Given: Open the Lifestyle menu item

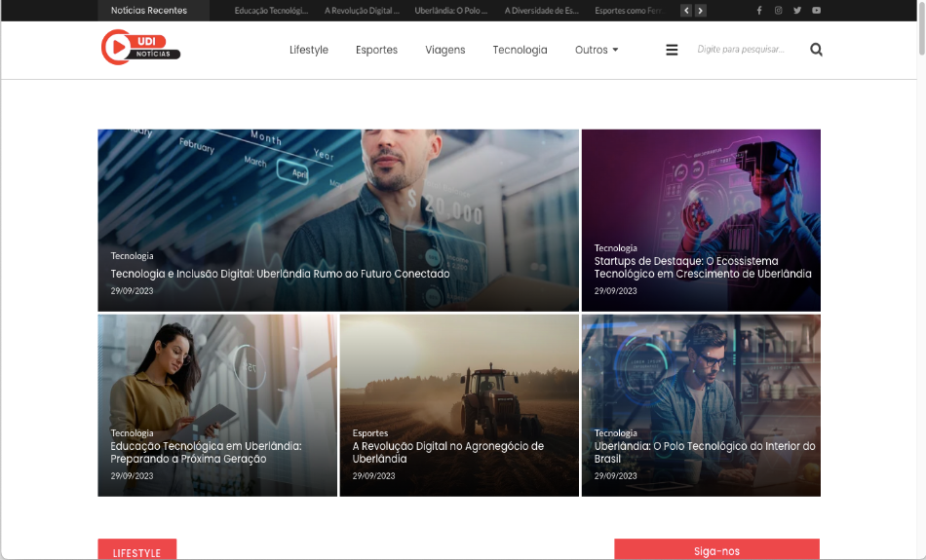Looking at the screenshot, I should [x=309, y=50].
